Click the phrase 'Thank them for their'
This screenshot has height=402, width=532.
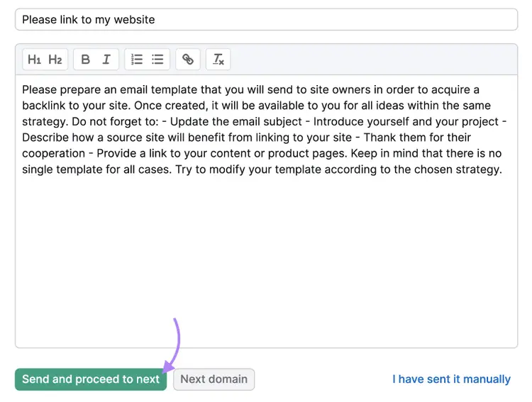tap(417, 138)
